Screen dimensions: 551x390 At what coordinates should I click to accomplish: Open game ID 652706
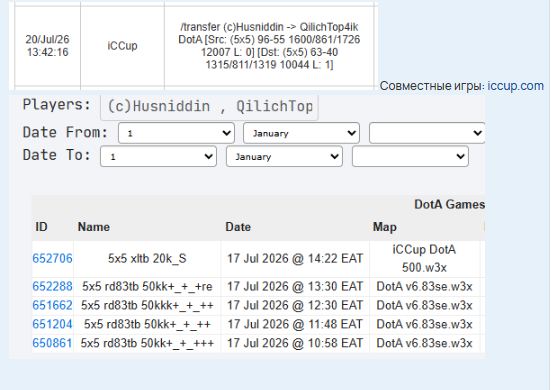[x=52, y=259]
